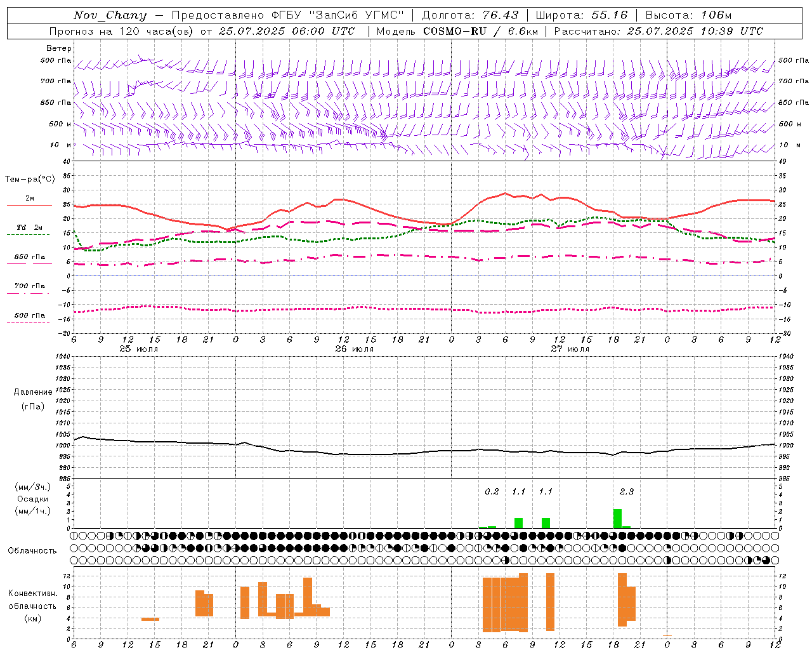812x650 pixels.
Task: Select the "Широта: 55.16" latitude value
Action: (582, 15)
